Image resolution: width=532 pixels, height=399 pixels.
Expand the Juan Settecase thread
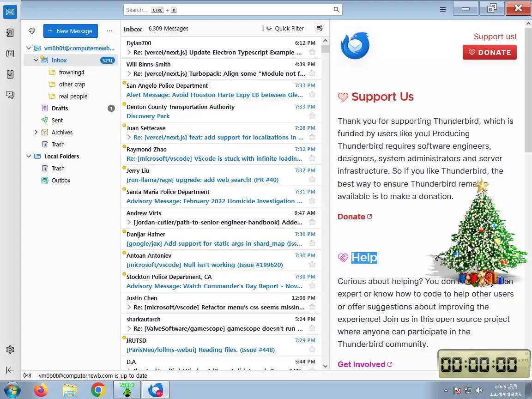click(x=129, y=137)
